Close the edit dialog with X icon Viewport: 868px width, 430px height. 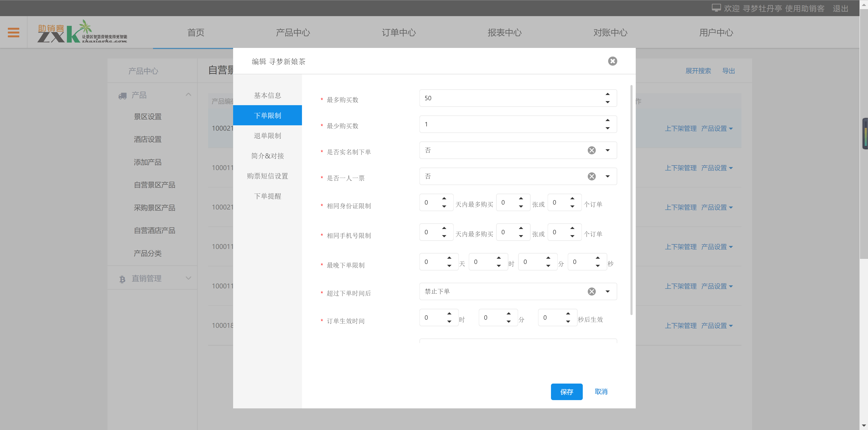(x=612, y=61)
